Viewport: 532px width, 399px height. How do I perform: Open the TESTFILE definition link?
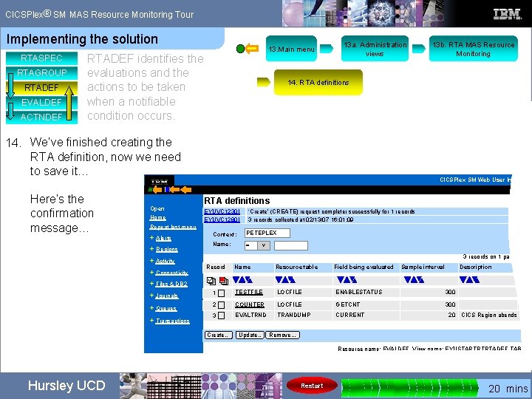click(x=249, y=292)
